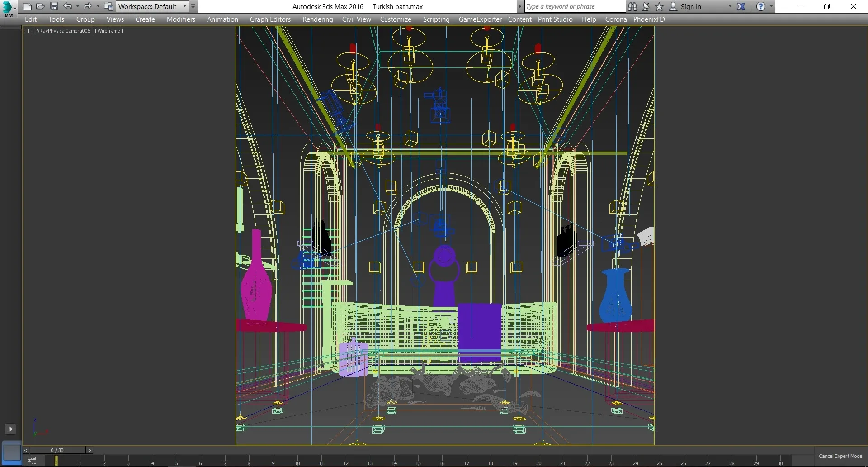This screenshot has width=868, height=467.
Task: Open the Customize menu
Action: [396, 19]
